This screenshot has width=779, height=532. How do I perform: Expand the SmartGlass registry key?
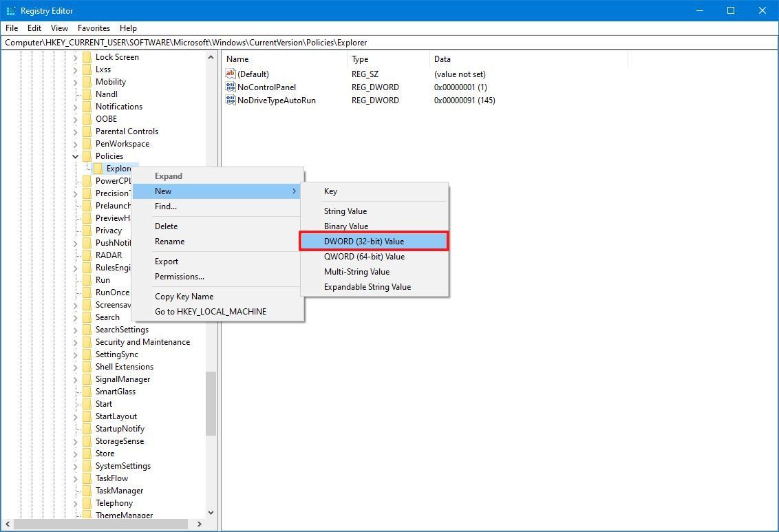[74, 391]
